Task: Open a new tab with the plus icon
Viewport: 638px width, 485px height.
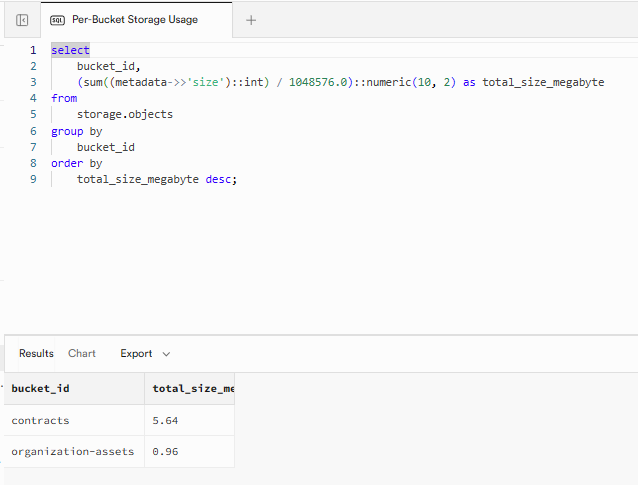Action: pyautogui.click(x=251, y=20)
